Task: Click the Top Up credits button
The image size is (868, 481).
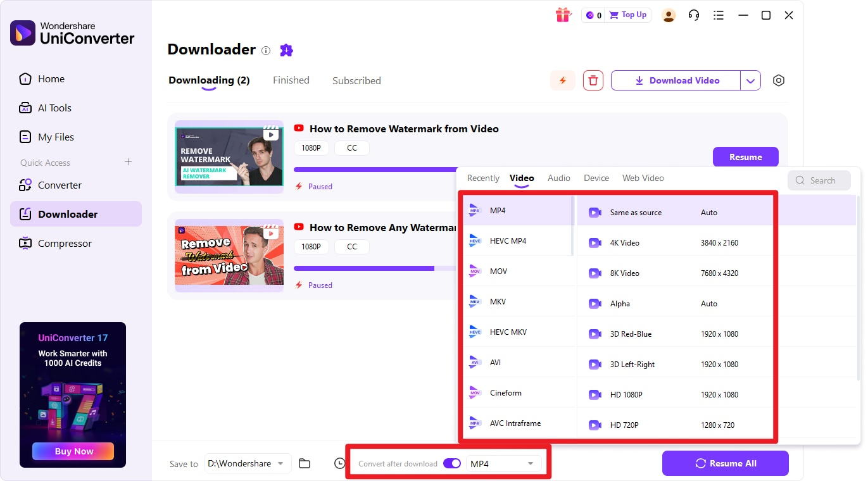Action: (x=627, y=15)
